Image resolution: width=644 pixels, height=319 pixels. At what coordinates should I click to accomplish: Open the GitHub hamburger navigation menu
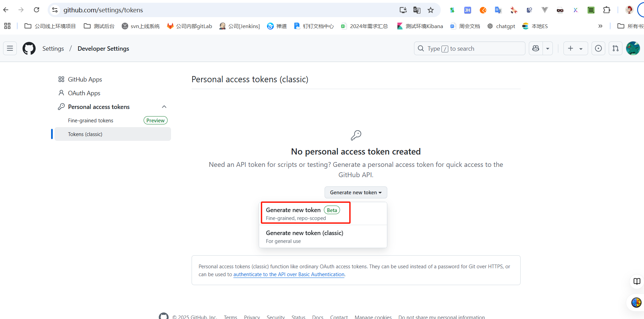coord(10,48)
